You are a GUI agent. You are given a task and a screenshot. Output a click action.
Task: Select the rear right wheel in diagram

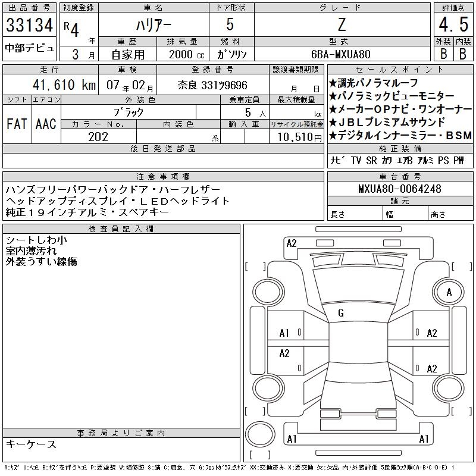(449, 388)
